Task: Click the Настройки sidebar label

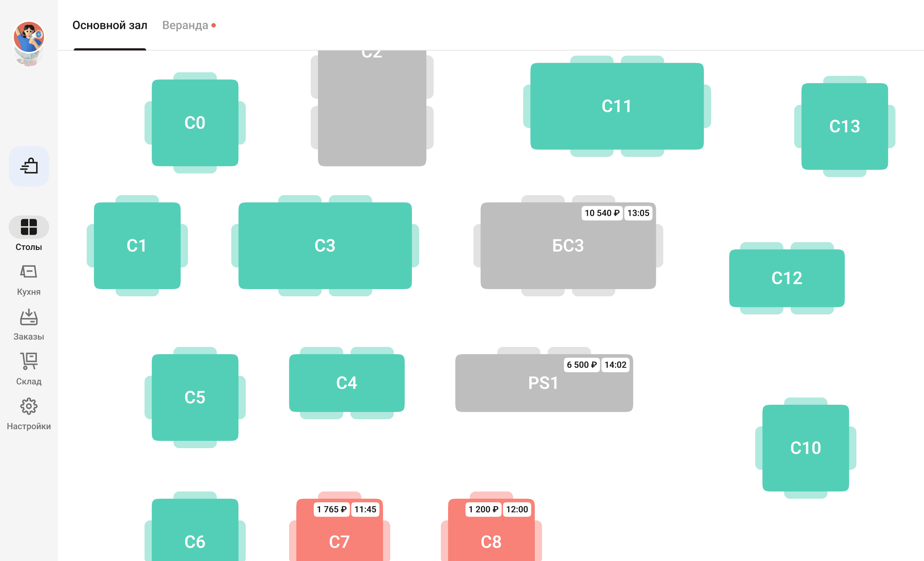Action: click(29, 426)
